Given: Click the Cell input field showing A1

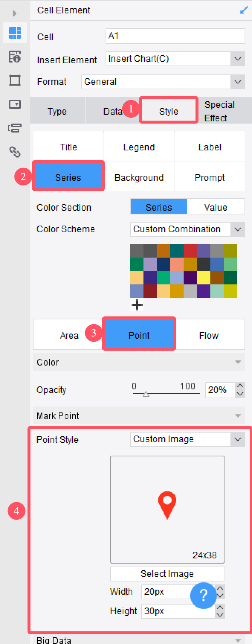Looking at the screenshot, I should tap(175, 36).
